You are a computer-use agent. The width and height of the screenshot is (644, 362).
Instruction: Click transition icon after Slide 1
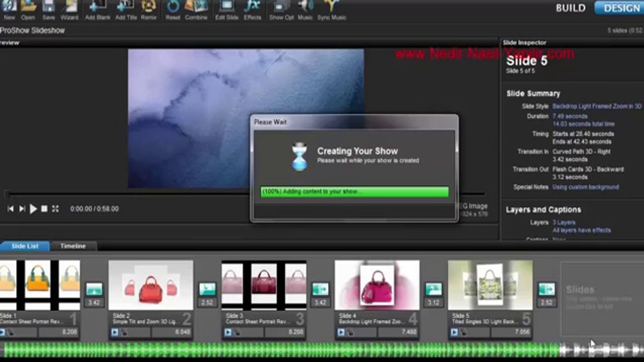pyautogui.click(x=94, y=289)
